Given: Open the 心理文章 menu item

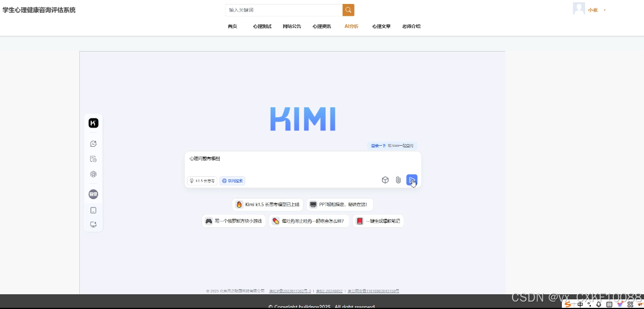Looking at the screenshot, I should (381, 26).
